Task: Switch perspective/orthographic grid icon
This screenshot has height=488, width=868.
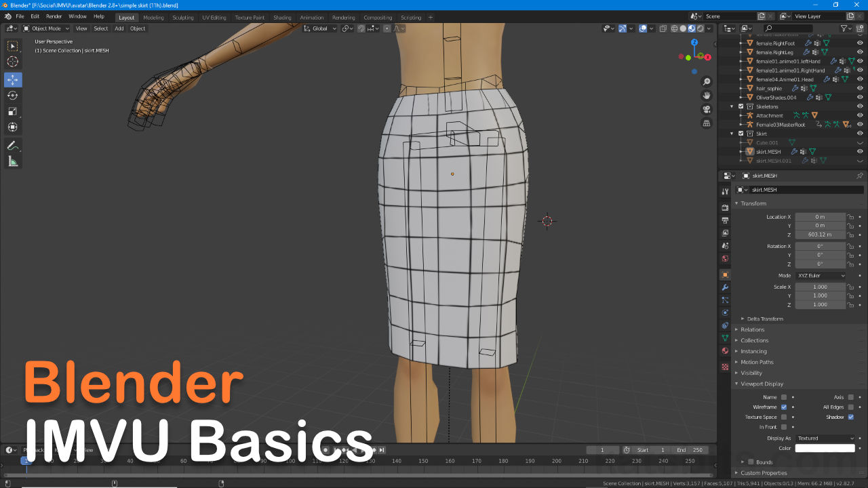Action: 707,123
